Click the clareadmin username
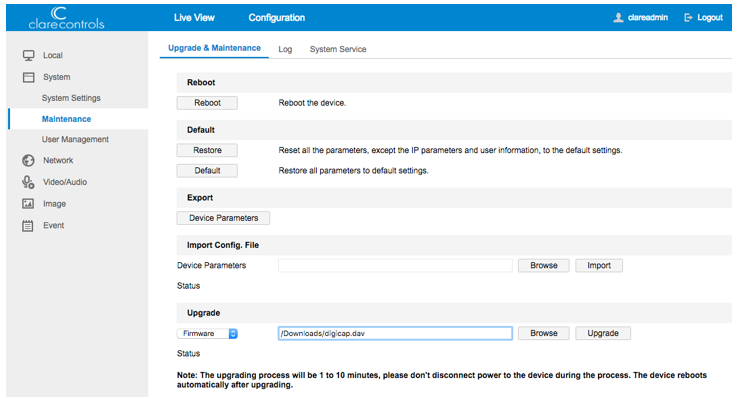The width and height of the screenshot is (738, 398). (648, 18)
